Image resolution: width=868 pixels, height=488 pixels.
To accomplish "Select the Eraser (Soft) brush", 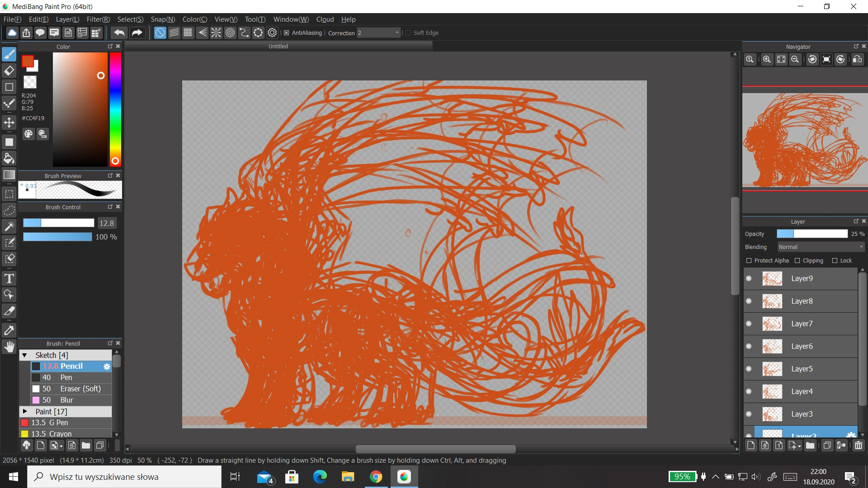I will click(x=80, y=389).
